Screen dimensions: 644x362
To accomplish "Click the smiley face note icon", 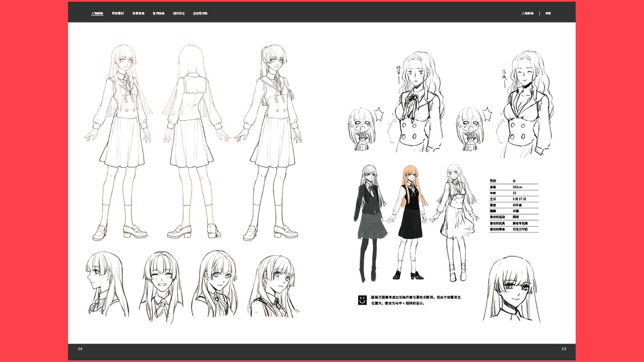I will (x=362, y=300).
